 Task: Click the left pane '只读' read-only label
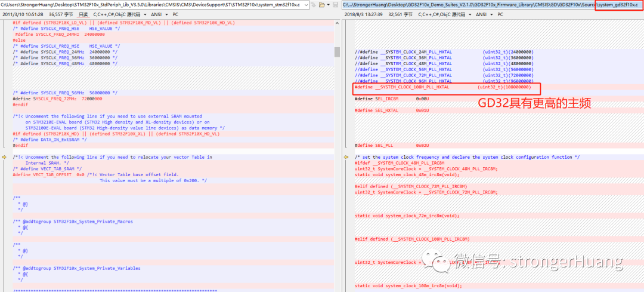coord(83,14)
